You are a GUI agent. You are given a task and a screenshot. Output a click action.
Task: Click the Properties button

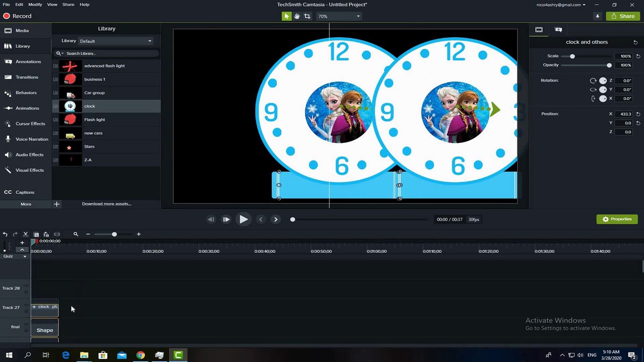(x=617, y=219)
